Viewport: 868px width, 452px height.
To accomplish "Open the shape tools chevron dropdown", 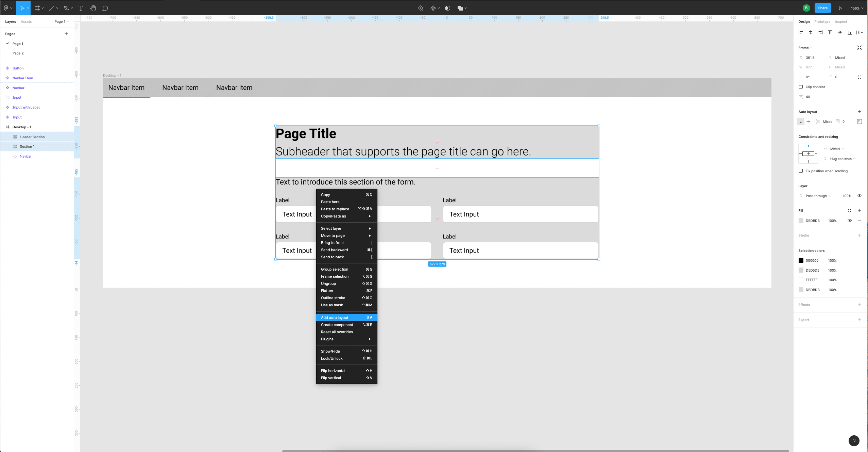I will click(x=57, y=8).
